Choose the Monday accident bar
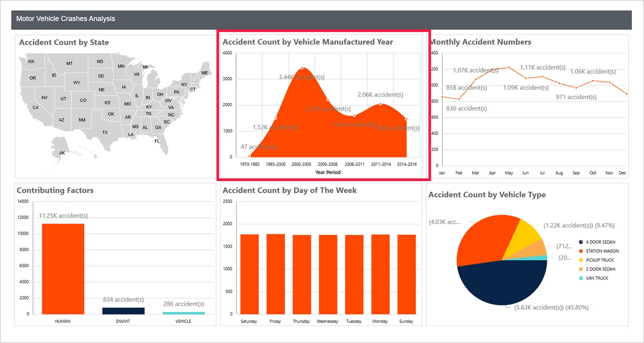The height and width of the screenshot is (343, 644). 380,274
